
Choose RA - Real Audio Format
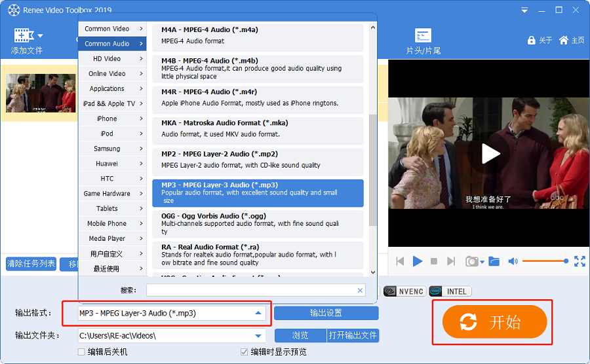click(x=258, y=255)
